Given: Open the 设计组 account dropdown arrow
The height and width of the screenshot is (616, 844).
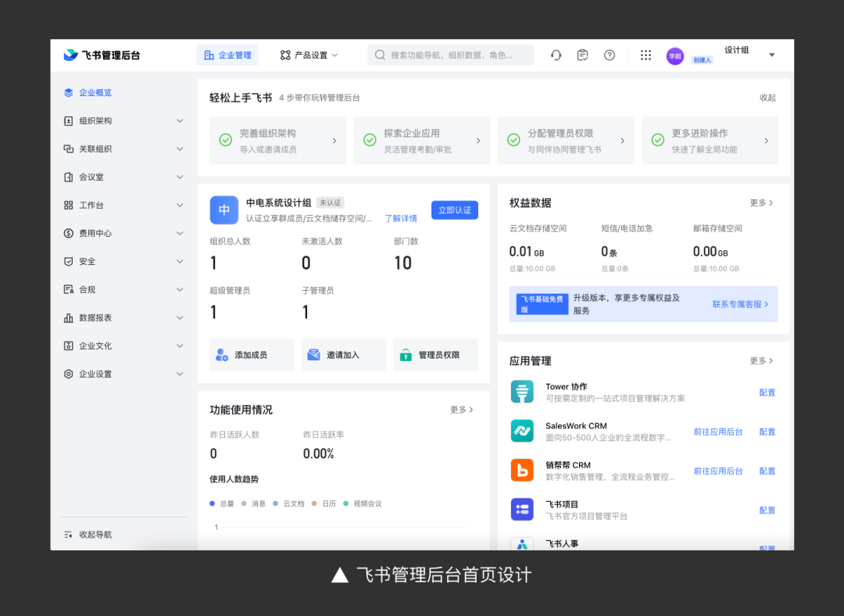Looking at the screenshot, I should point(771,56).
